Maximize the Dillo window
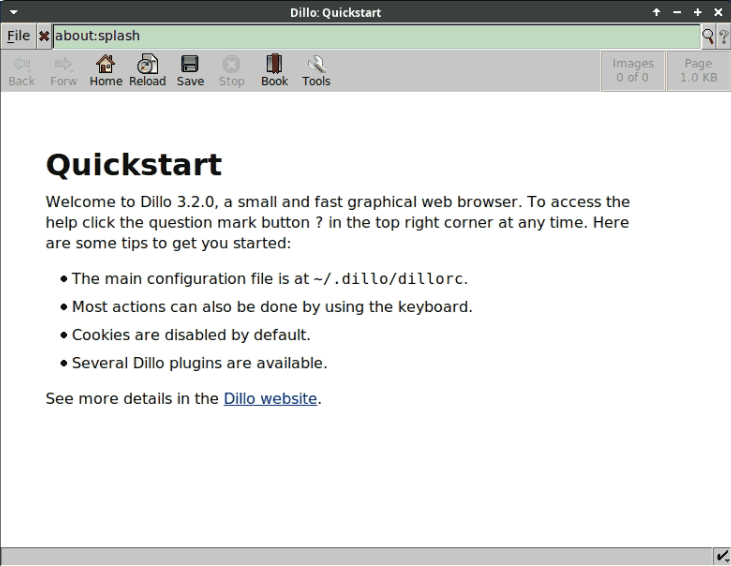731x566 pixels. click(x=697, y=12)
